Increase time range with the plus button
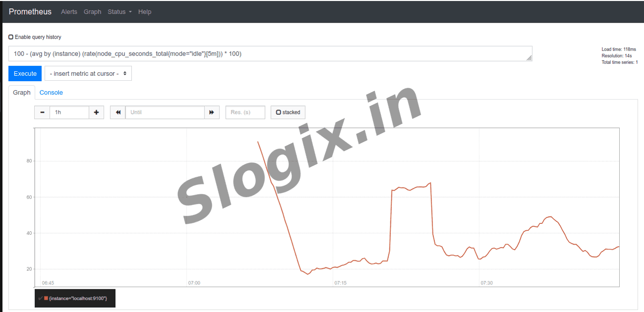Image resolution: width=644 pixels, height=312 pixels. point(96,112)
